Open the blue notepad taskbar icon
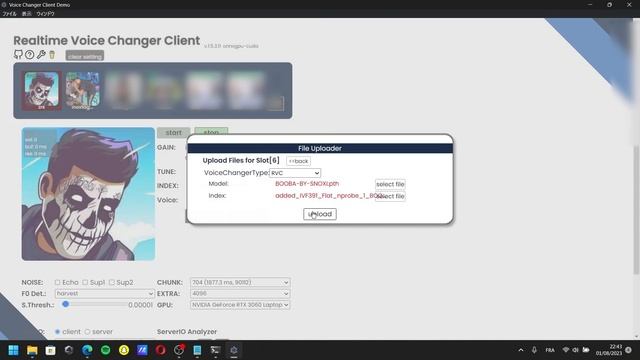Screen dimensions: 640x360 pyautogui.click(x=197, y=350)
